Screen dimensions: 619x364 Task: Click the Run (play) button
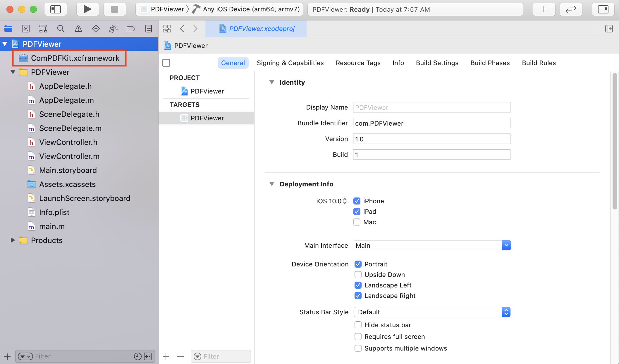coord(87,9)
